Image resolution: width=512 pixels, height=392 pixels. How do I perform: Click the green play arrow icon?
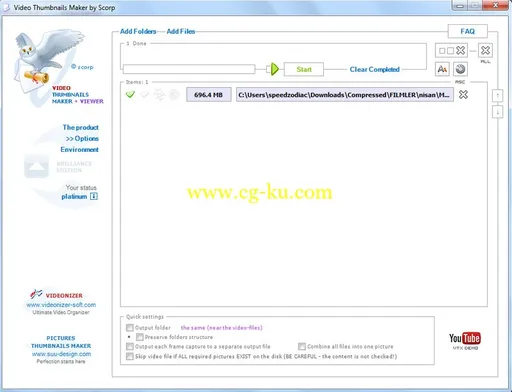(275, 69)
